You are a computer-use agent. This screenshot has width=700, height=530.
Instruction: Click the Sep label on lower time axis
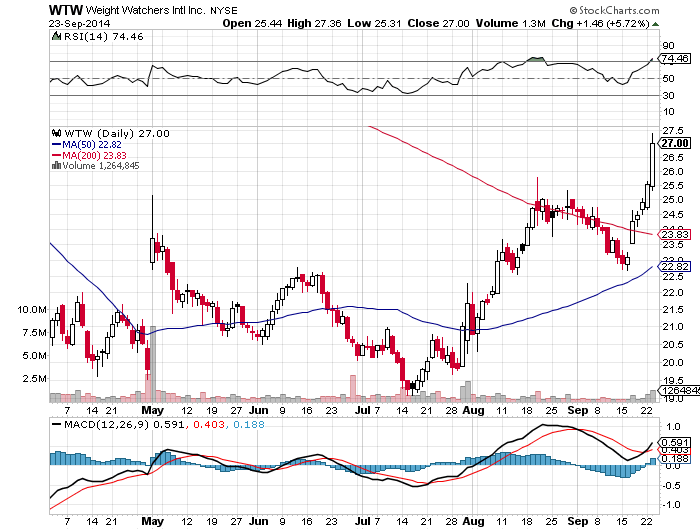click(578, 521)
